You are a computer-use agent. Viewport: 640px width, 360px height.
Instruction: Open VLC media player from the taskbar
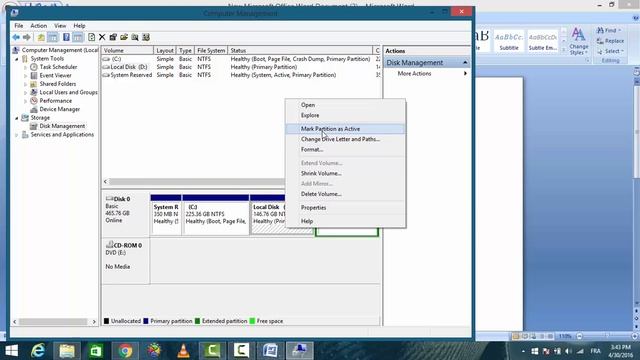[184, 351]
